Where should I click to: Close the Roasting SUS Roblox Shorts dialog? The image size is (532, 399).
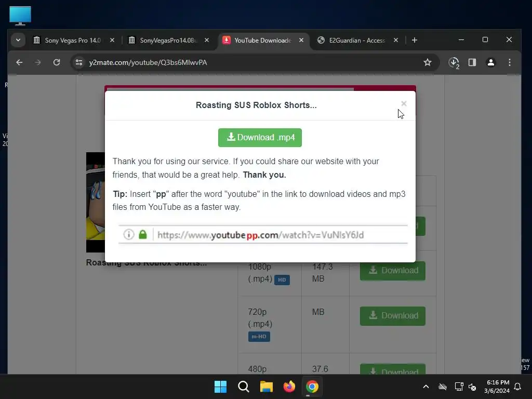point(404,103)
